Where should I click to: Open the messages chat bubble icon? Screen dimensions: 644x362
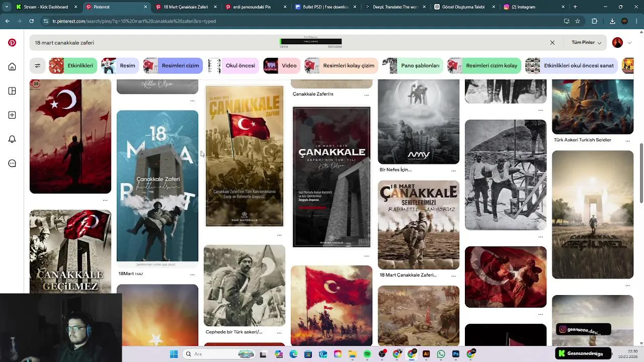coord(12,163)
